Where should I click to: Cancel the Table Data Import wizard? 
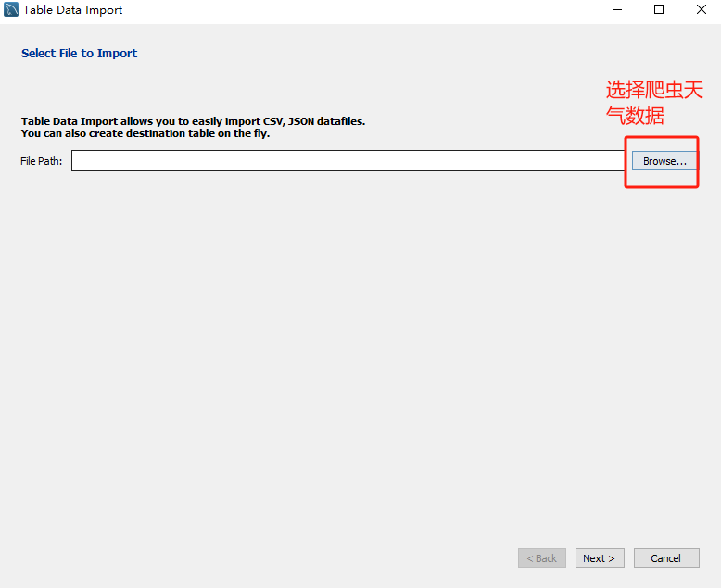[x=666, y=557]
